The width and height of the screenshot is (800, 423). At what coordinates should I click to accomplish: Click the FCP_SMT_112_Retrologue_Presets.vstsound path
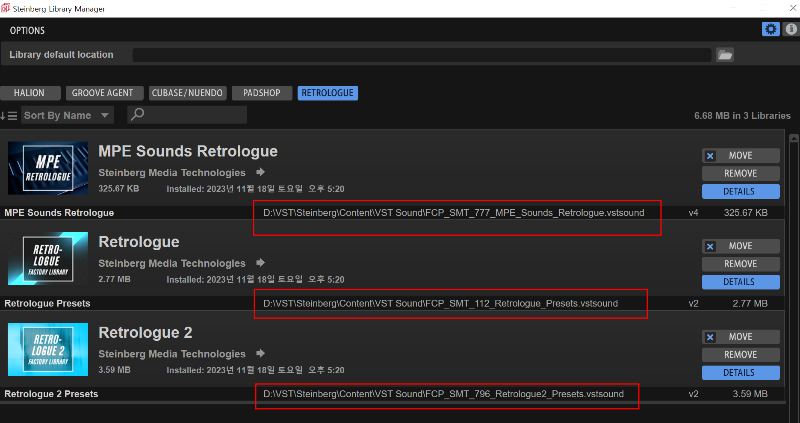click(440, 304)
